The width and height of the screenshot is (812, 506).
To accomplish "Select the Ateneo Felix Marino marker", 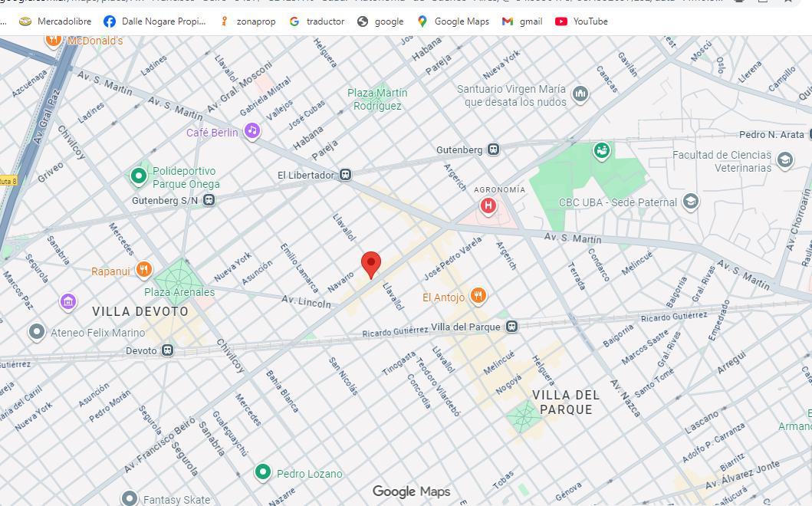I will (37, 332).
